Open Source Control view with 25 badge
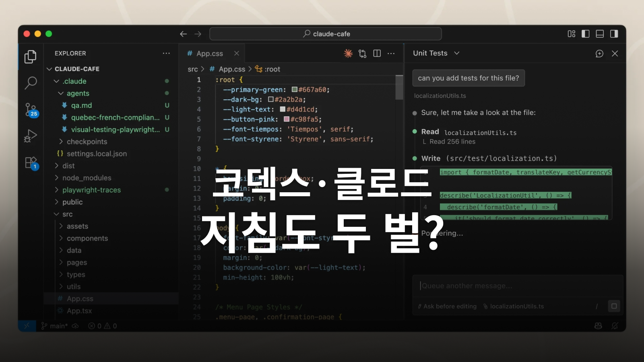The image size is (644, 362). 31,109
